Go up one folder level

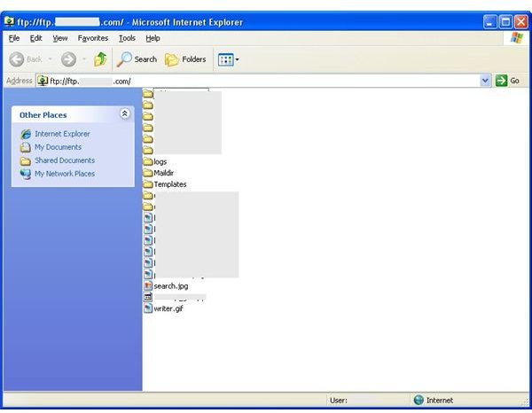(100, 59)
